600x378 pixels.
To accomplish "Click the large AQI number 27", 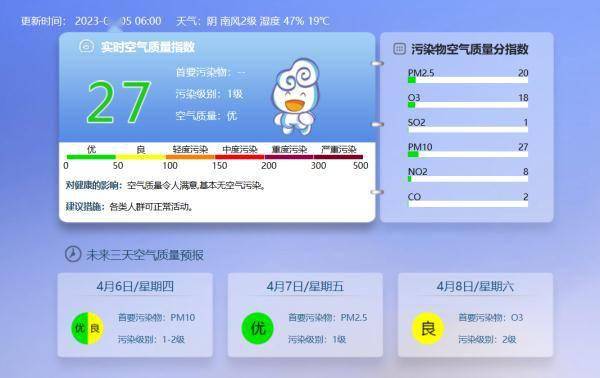I will click(x=119, y=103).
